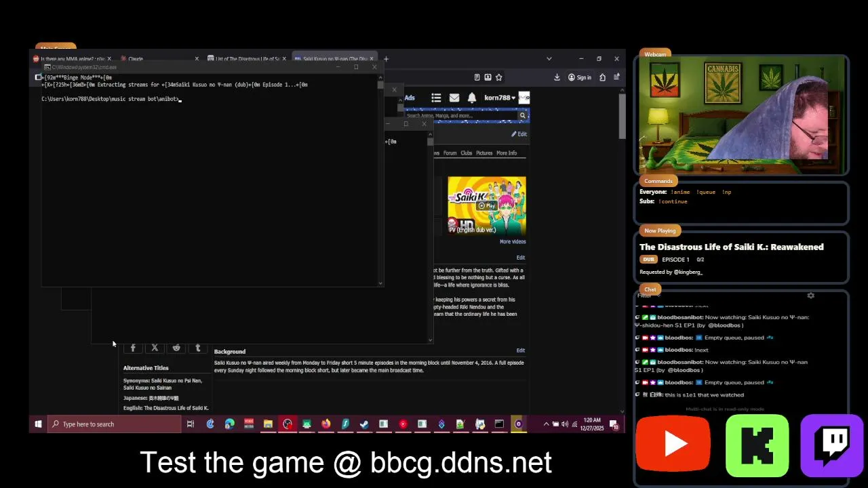Click Now Playing title 'The Disastrous Life of Saiki K.: Reawakened'
Viewport: 868px width, 488px height.
tap(732, 247)
